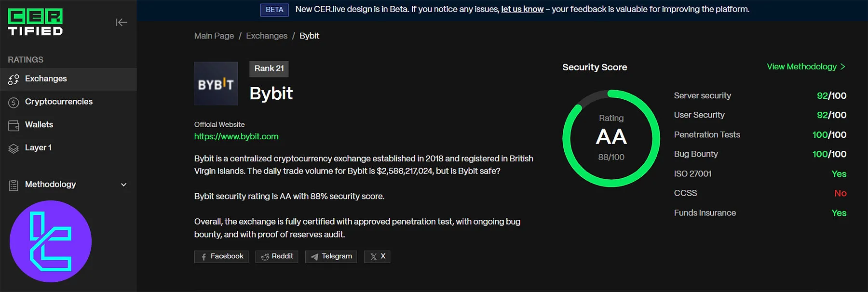Share via Telegram button

[x=331, y=256]
